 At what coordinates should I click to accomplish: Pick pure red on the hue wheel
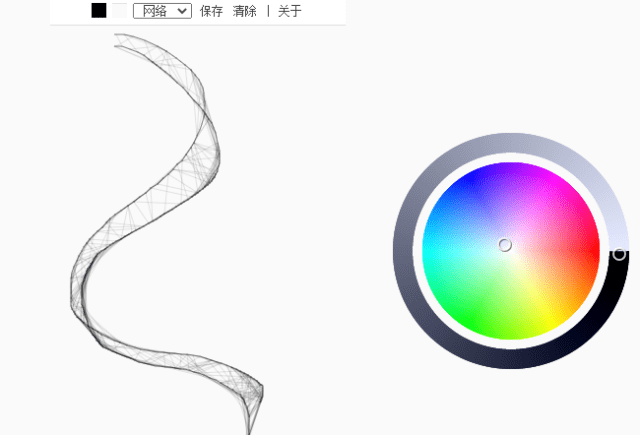point(594,249)
